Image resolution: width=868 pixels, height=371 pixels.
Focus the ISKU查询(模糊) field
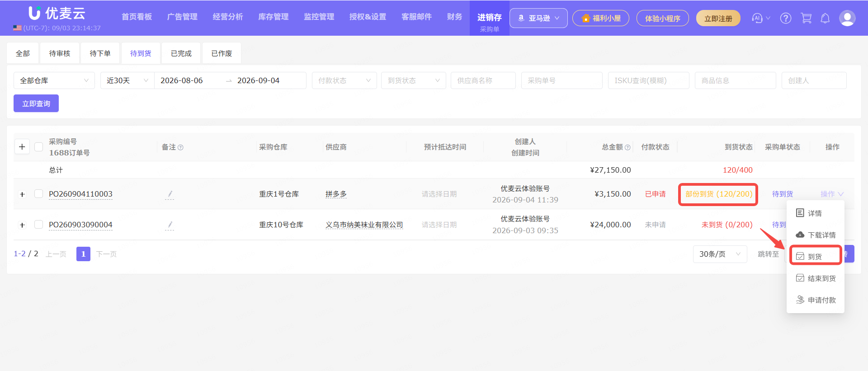point(649,80)
